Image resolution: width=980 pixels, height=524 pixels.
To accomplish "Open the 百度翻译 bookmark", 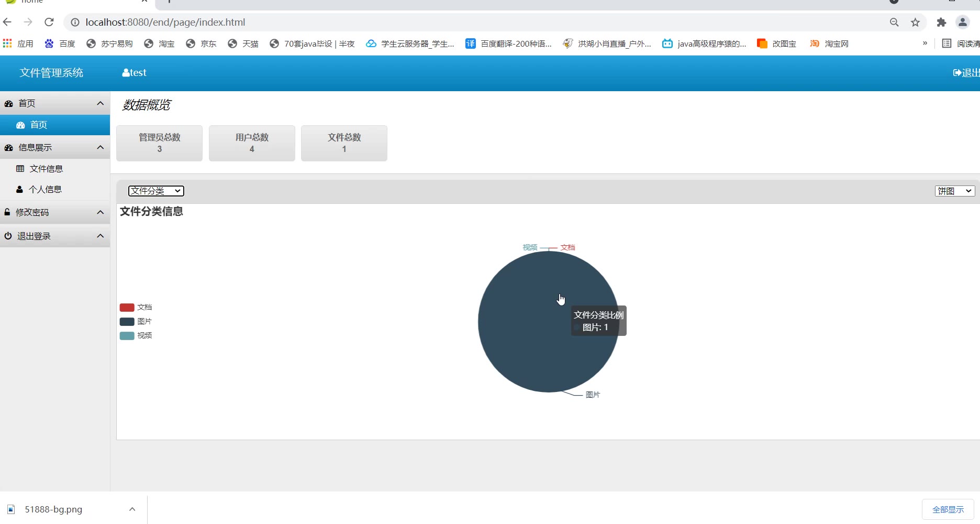I will click(x=508, y=43).
